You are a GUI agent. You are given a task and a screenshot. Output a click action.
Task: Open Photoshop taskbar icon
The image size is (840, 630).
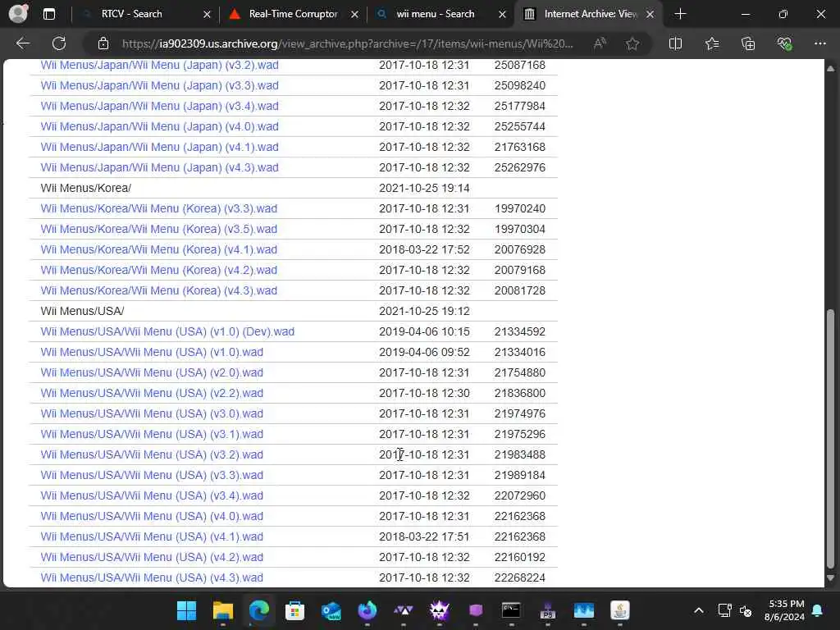547,610
